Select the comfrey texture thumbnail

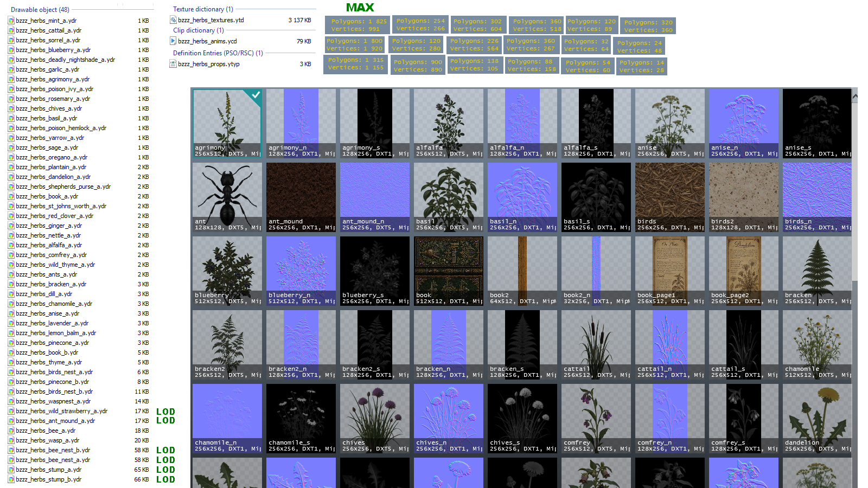click(596, 419)
